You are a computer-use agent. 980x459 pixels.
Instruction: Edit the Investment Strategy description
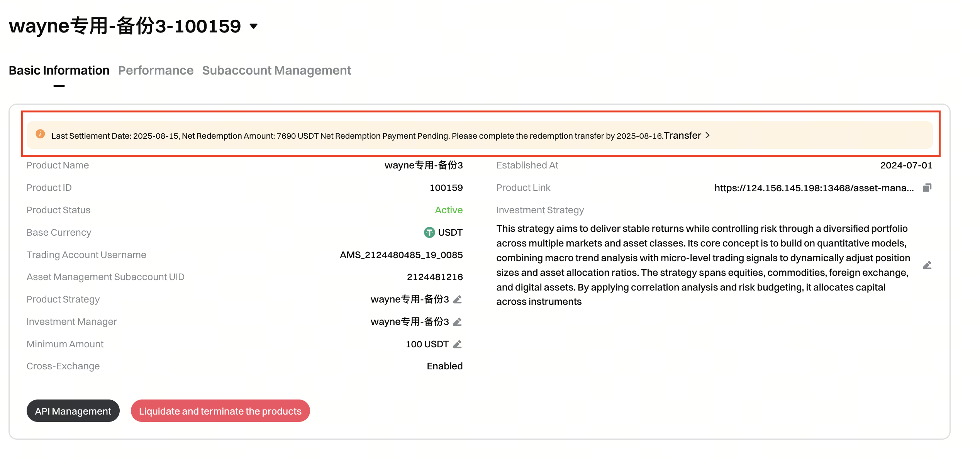point(927,265)
